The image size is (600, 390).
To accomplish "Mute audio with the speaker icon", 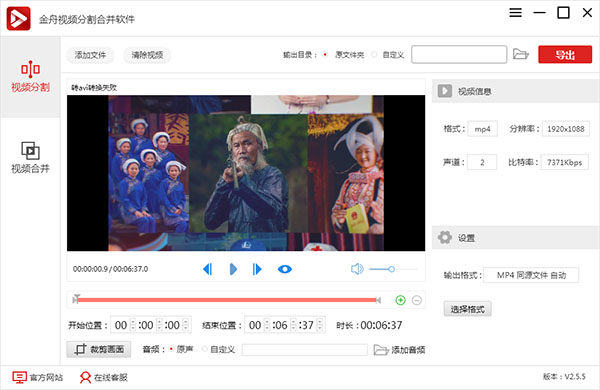I will (x=357, y=269).
